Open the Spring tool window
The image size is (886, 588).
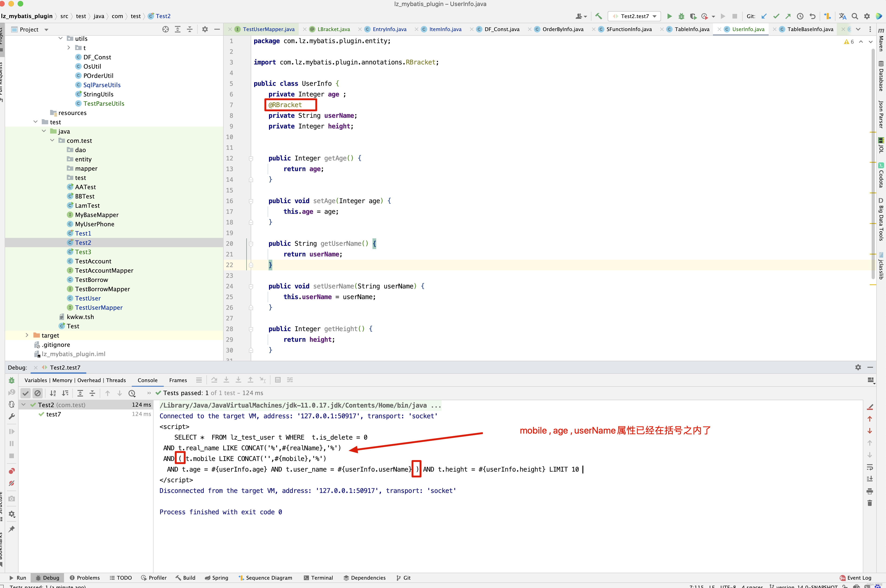click(216, 578)
